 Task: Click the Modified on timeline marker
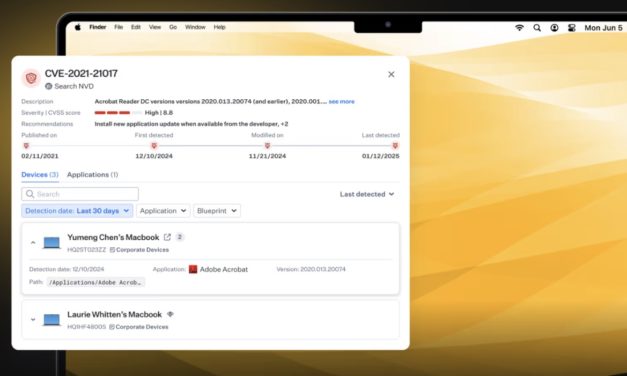point(268,146)
